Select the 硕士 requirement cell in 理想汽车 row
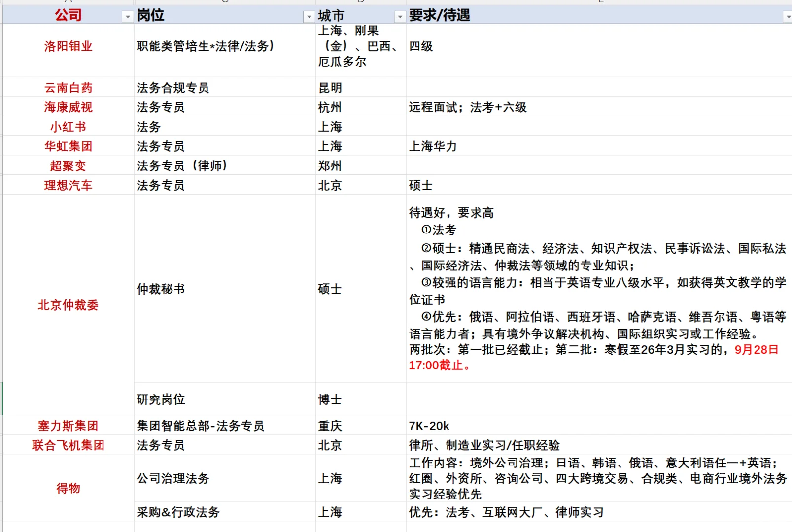This screenshot has height=532, width=792. click(x=599, y=185)
